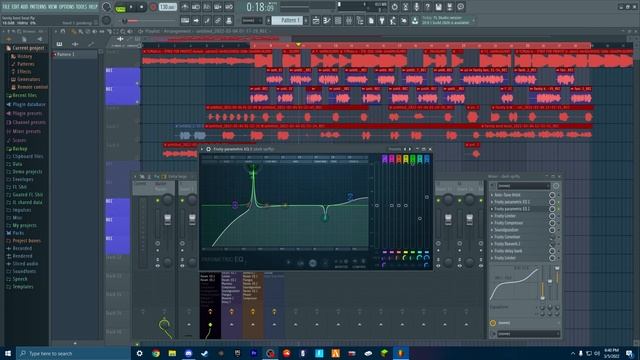Click the transport Stop button

pyautogui.click(x=142, y=7)
